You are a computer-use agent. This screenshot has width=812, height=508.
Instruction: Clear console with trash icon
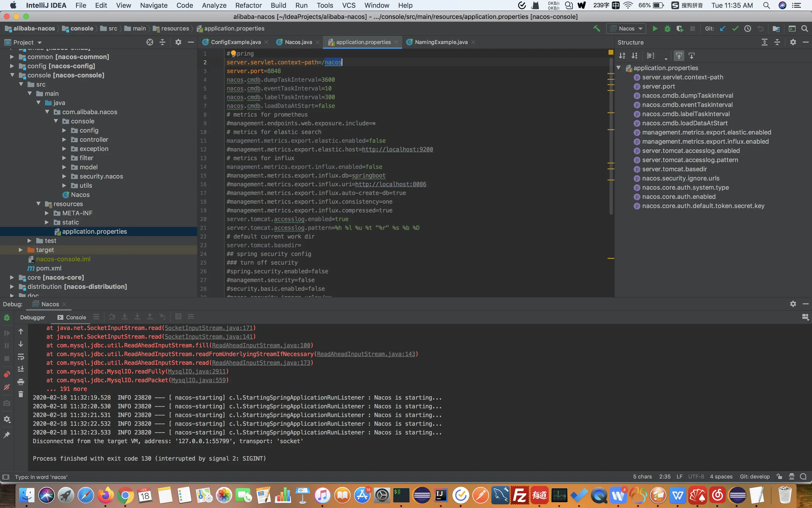[21, 394]
